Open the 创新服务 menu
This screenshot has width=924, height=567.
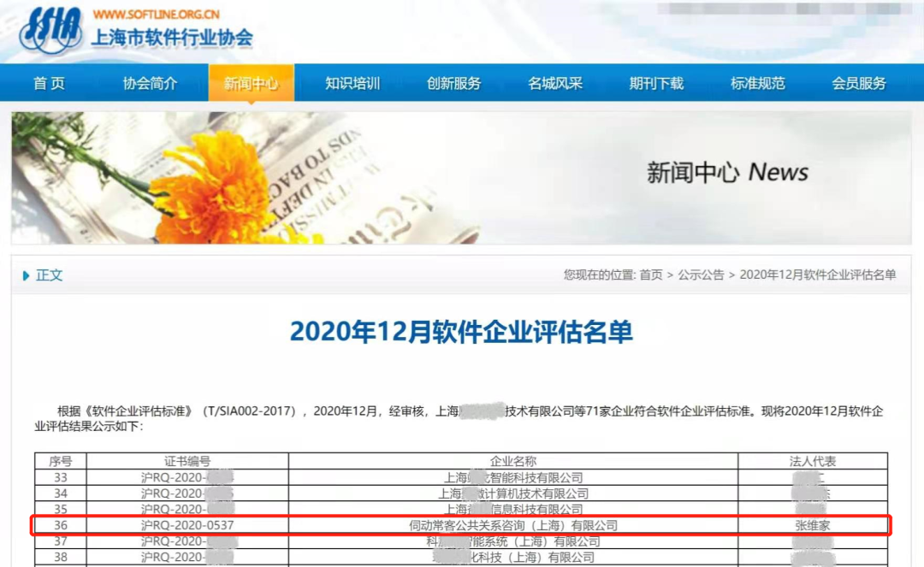click(453, 84)
